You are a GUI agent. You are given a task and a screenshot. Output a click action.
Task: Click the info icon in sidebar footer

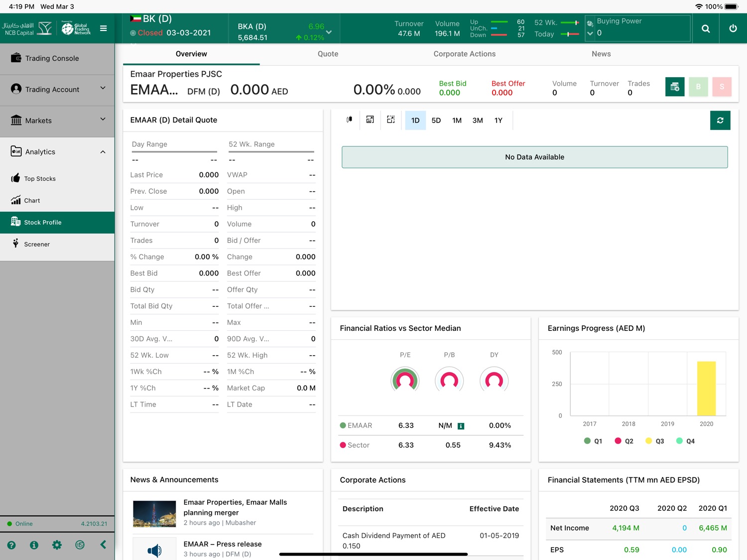(x=34, y=545)
